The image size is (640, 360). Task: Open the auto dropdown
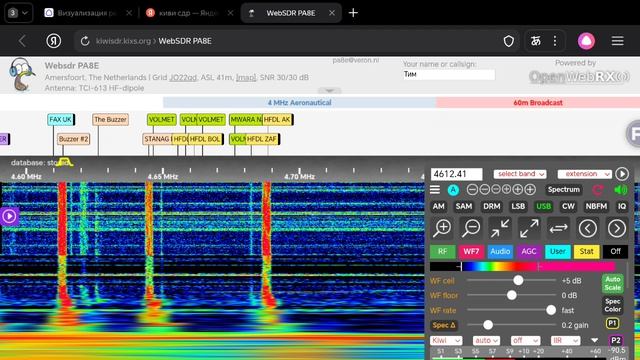pos(486,340)
